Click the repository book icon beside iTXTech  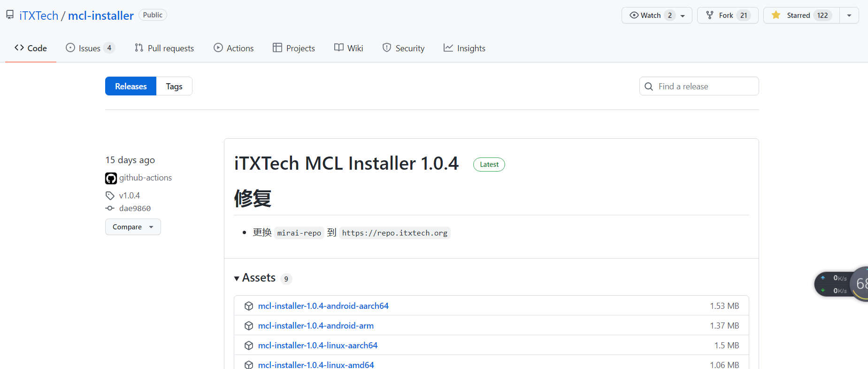click(x=10, y=15)
